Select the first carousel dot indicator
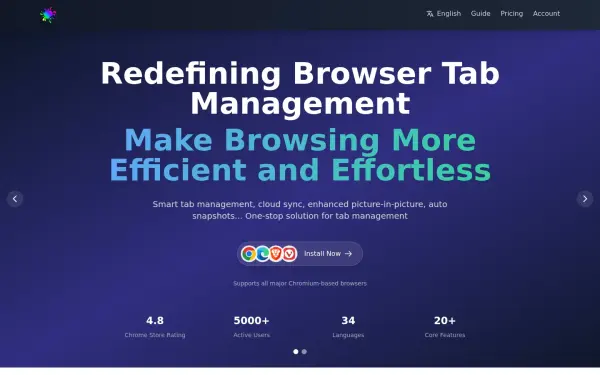 click(296, 352)
